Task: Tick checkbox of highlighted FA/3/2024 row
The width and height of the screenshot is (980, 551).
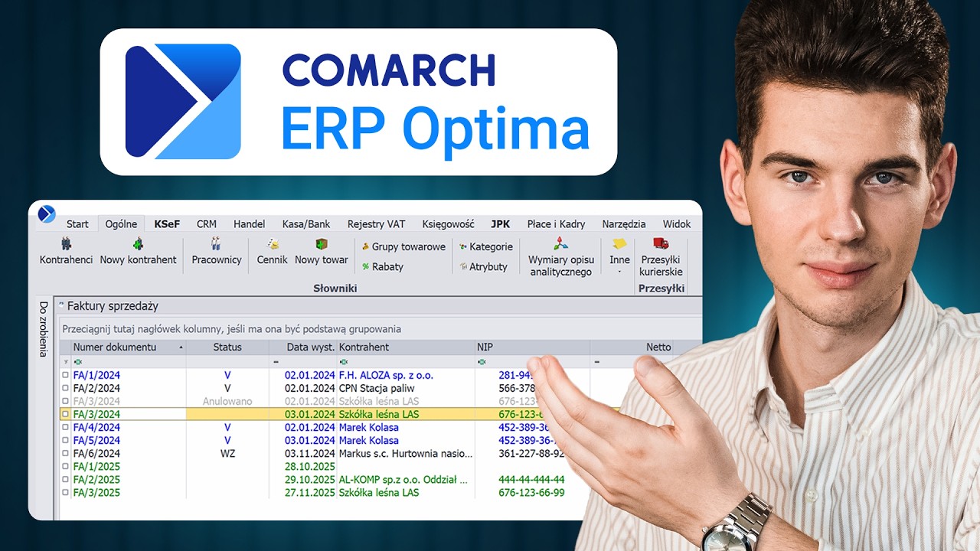Action: pos(65,415)
